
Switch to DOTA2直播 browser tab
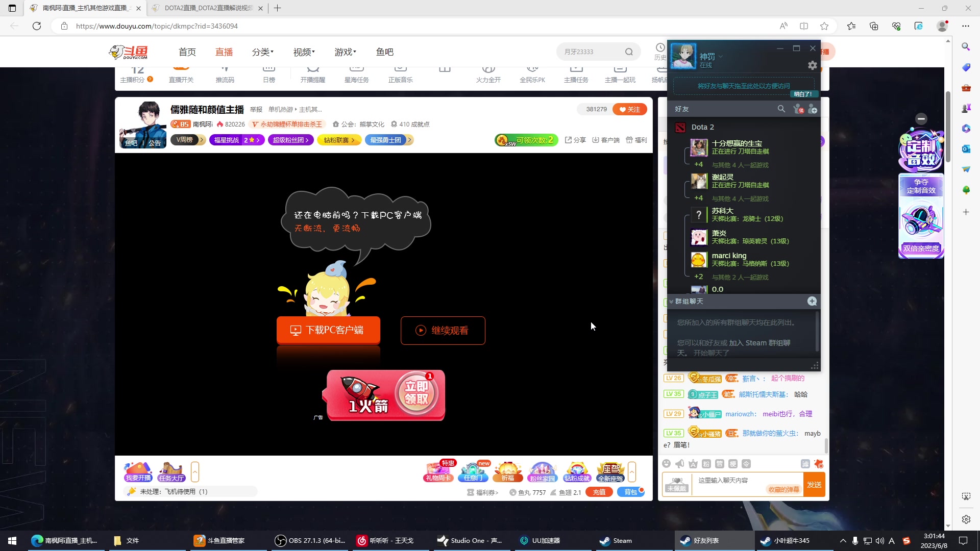(x=208, y=8)
